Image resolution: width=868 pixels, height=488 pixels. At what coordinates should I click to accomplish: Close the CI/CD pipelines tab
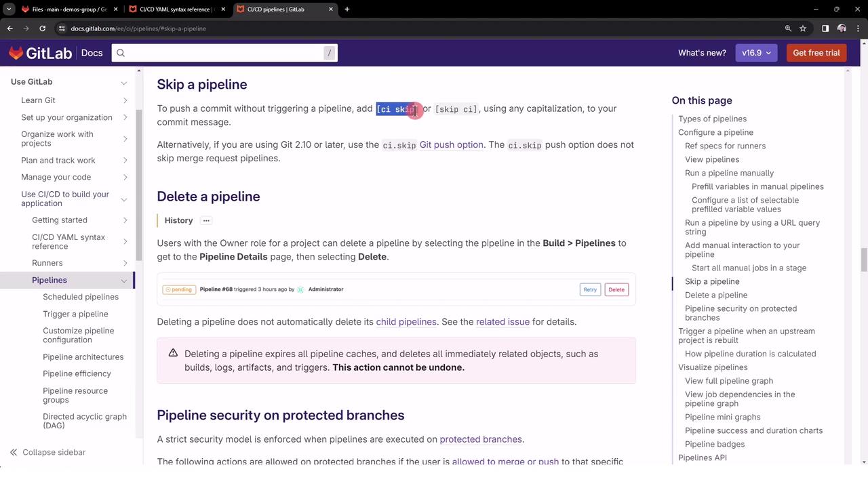click(x=331, y=9)
